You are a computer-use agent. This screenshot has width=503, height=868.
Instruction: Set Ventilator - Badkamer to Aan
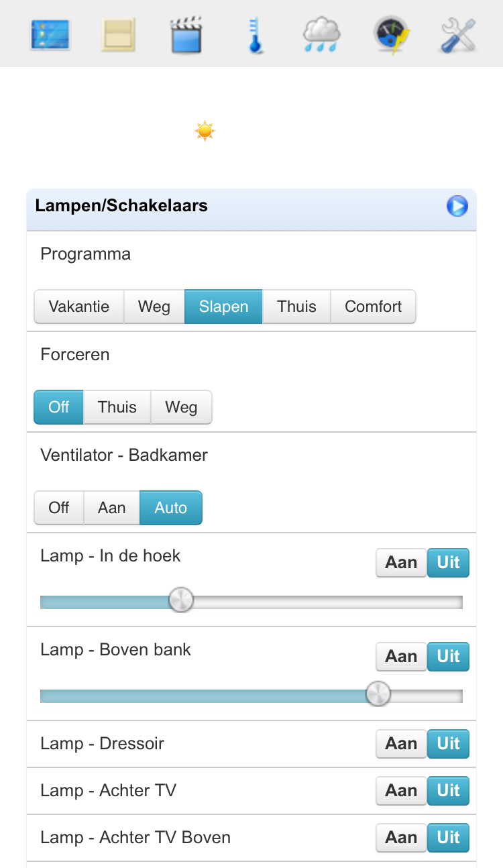tap(111, 508)
